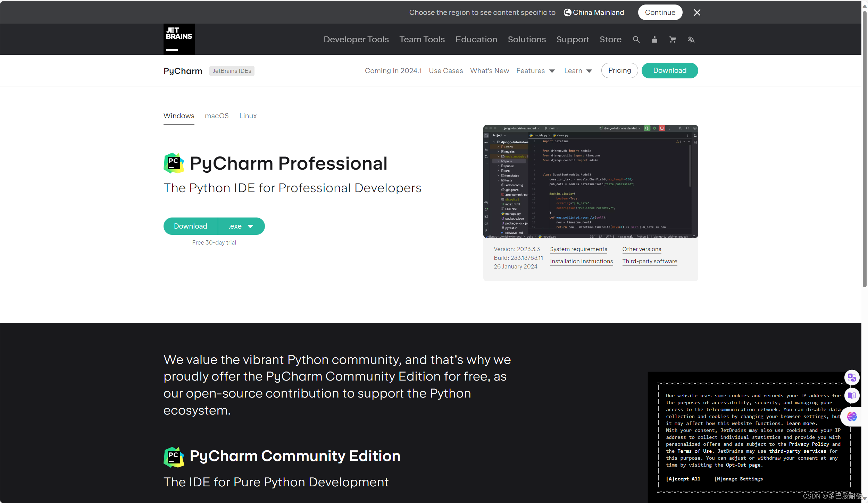
Task: Click the PyCharm Community Edition heading
Action: coord(295,456)
